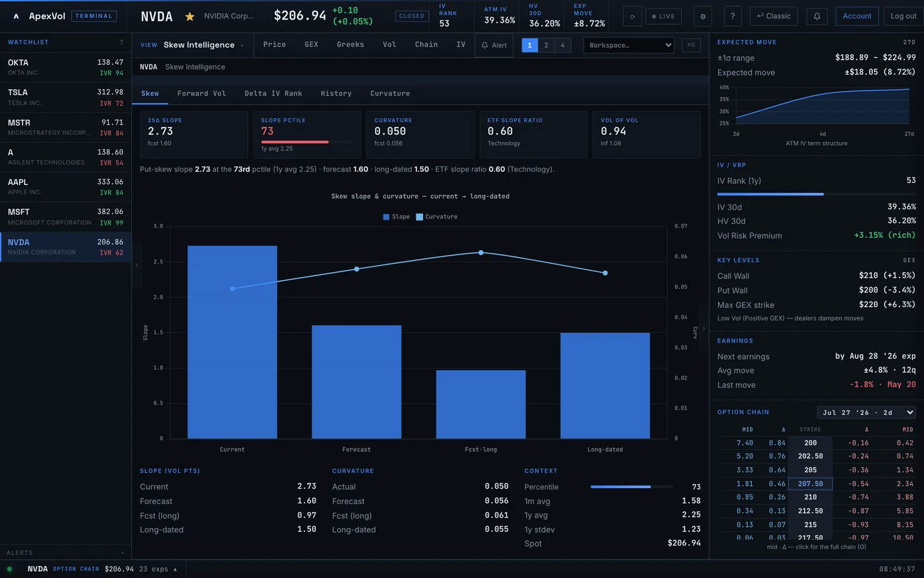924x578 pixels.
Task: Open the GEX view tab
Action: pyautogui.click(x=312, y=45)
